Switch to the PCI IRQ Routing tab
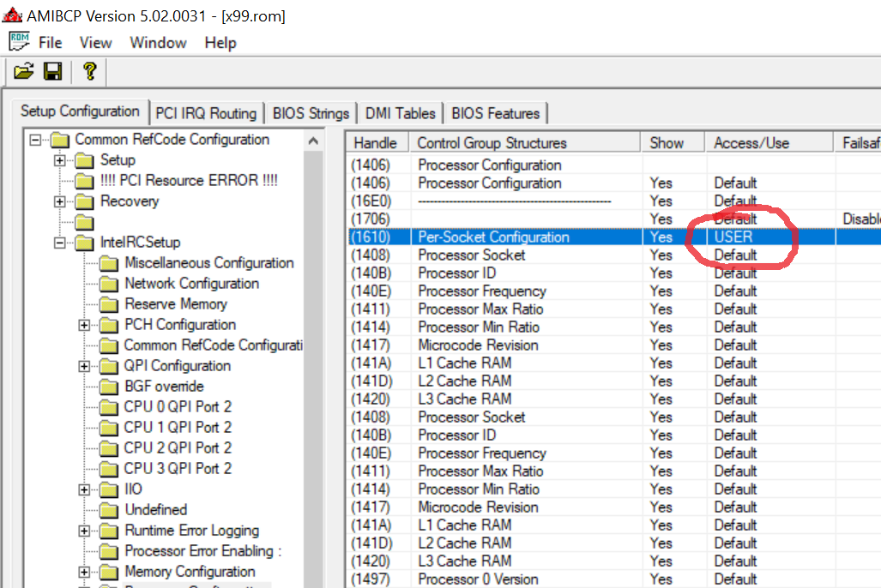Image resolution: width=881 pixels, height=588 pixels. pos(206,113)
